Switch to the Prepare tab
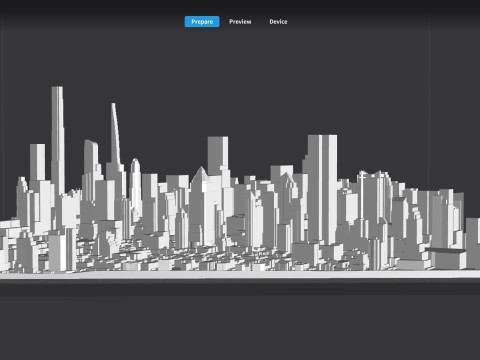This screenshot has height=360, width=480. click(202, 22)
